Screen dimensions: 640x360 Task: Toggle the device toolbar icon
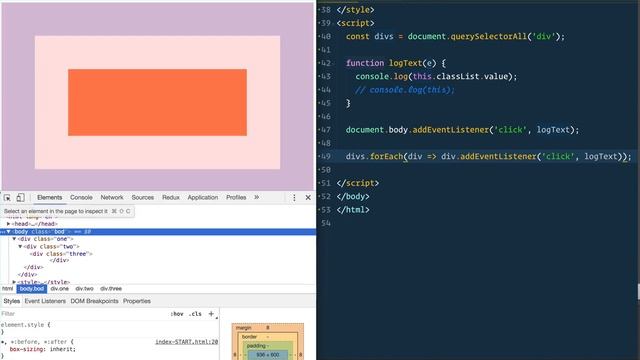point(20,198)
